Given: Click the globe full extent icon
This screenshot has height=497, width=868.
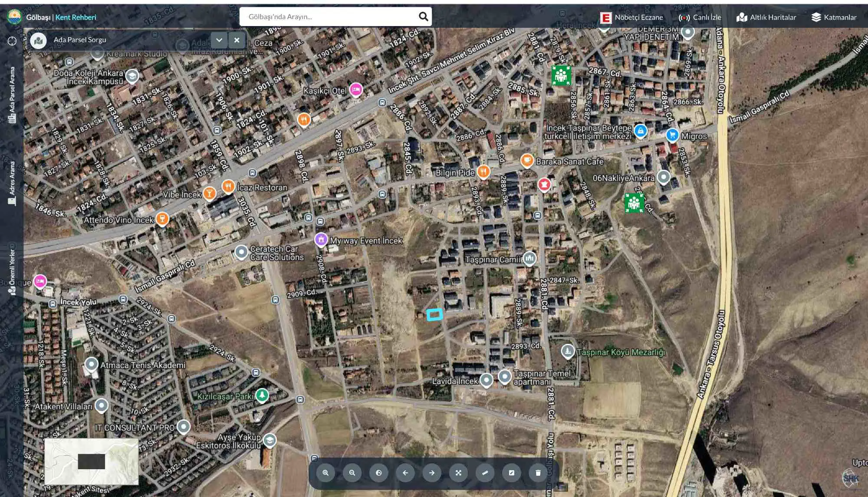Looking at the screenshot, I should coord(378,473).
